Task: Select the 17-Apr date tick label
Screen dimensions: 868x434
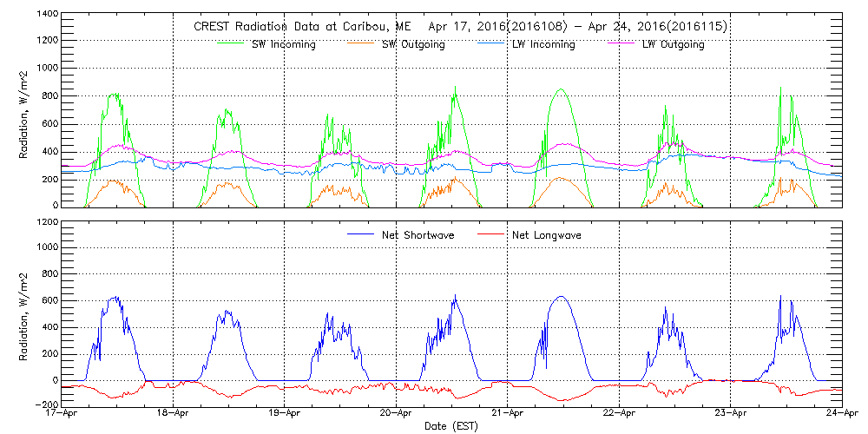Action: click(62, 415)
